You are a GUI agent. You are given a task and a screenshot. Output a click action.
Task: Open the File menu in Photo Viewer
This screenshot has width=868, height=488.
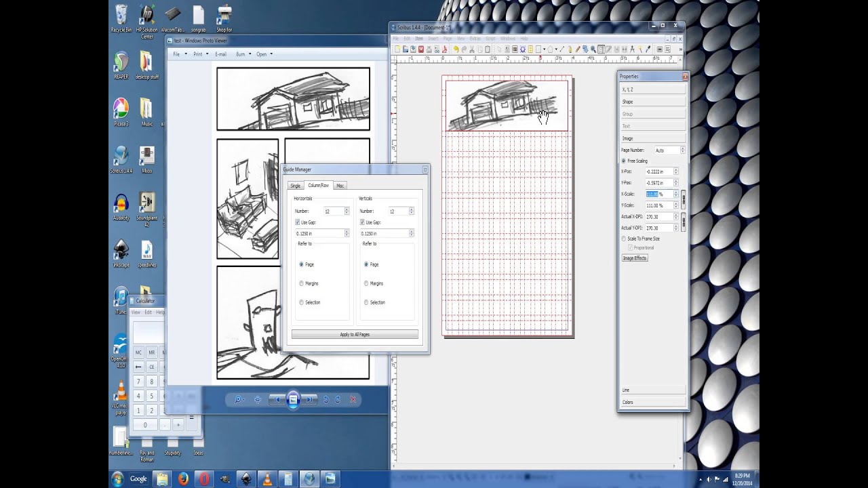[x=179, y=54]
